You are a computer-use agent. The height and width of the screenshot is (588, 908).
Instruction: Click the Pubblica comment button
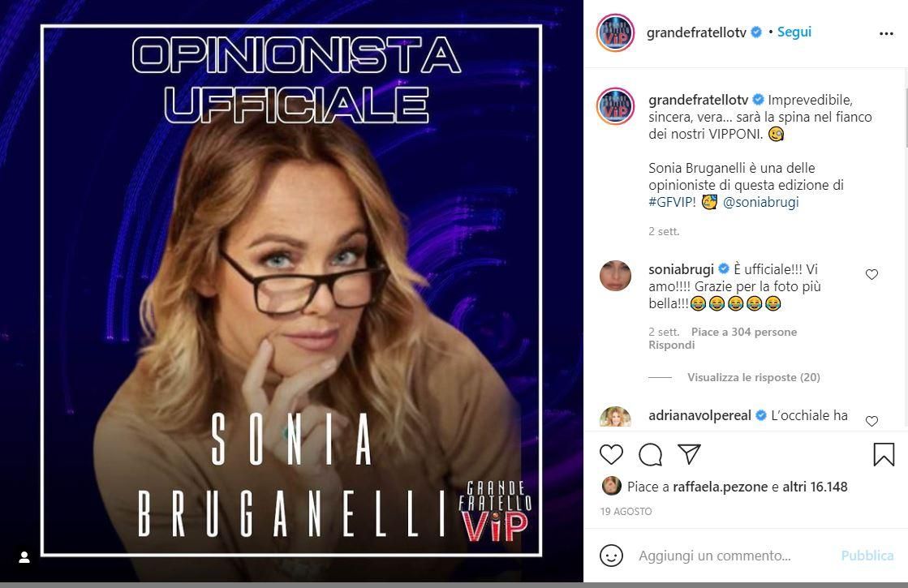point(867,556)
